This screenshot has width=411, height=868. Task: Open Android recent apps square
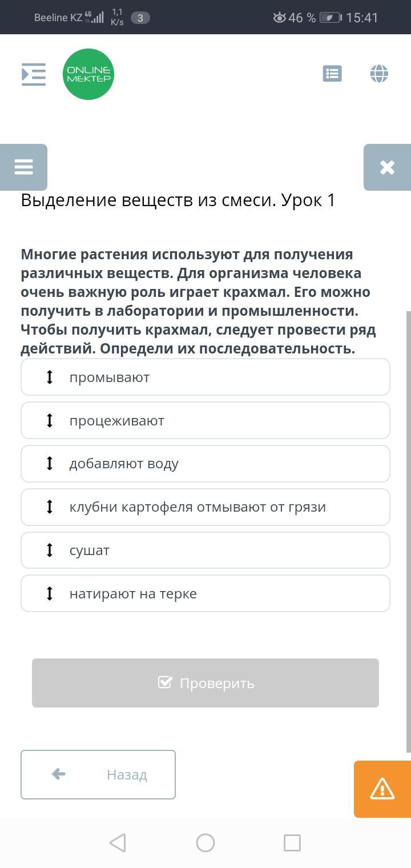coord(292,843)
